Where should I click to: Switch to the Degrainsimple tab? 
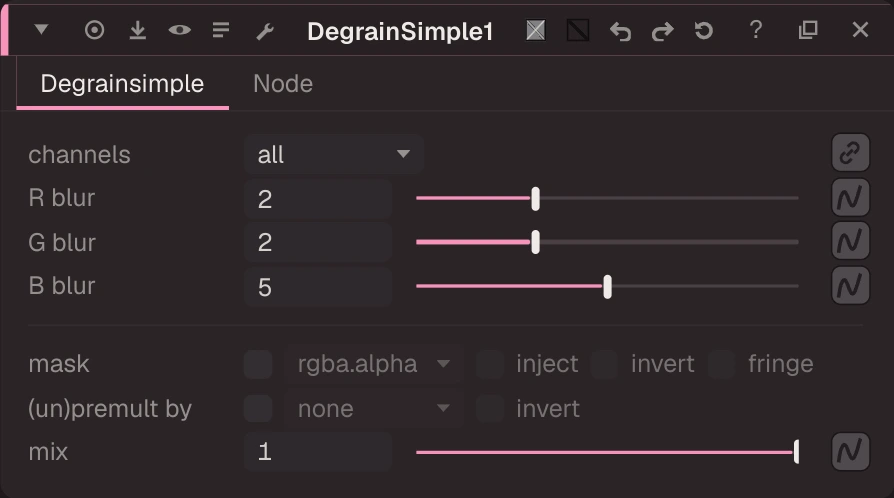(x=123, y=84)
